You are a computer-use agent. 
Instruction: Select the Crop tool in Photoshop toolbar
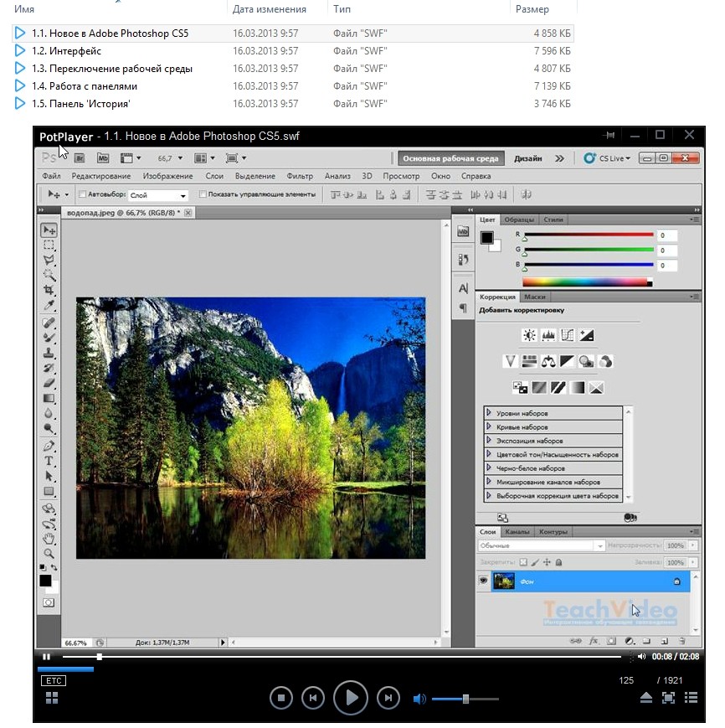(49, 290)
